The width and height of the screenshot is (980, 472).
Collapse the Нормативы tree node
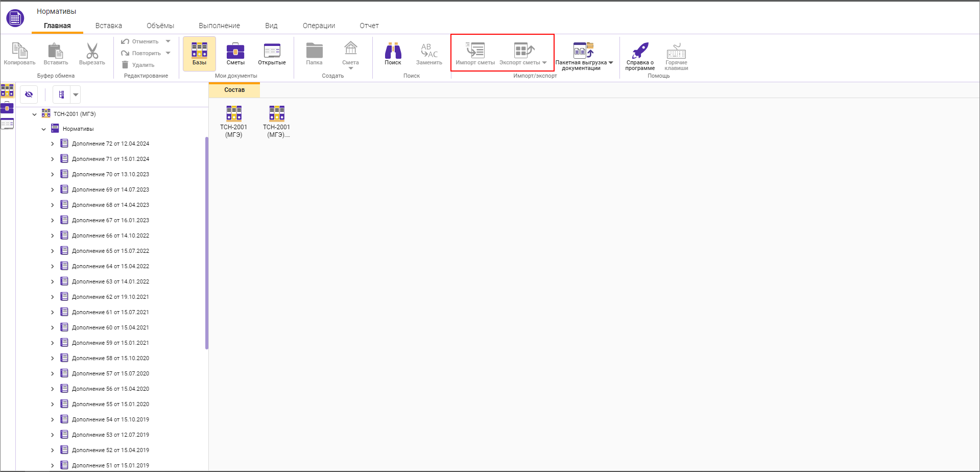pos(43,129)
